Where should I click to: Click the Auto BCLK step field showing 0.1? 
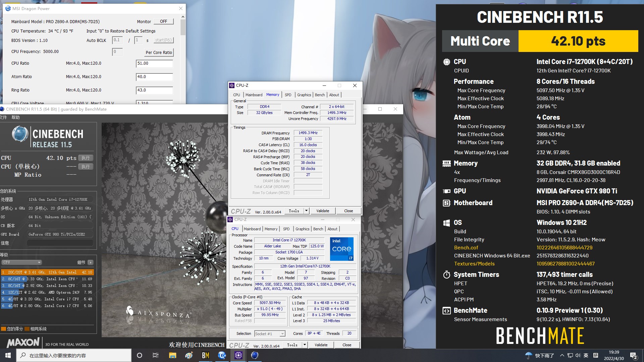pyautogui.click(x=117, y=40)
